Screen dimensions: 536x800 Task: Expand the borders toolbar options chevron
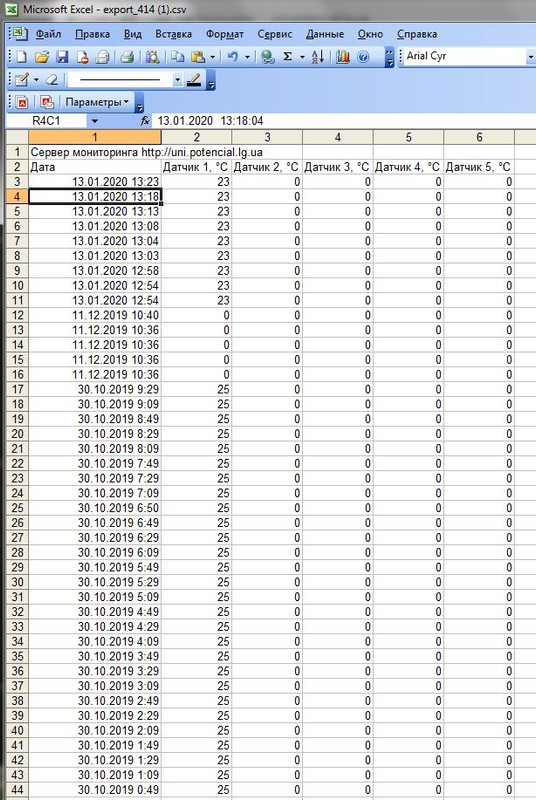click(211, 81)
